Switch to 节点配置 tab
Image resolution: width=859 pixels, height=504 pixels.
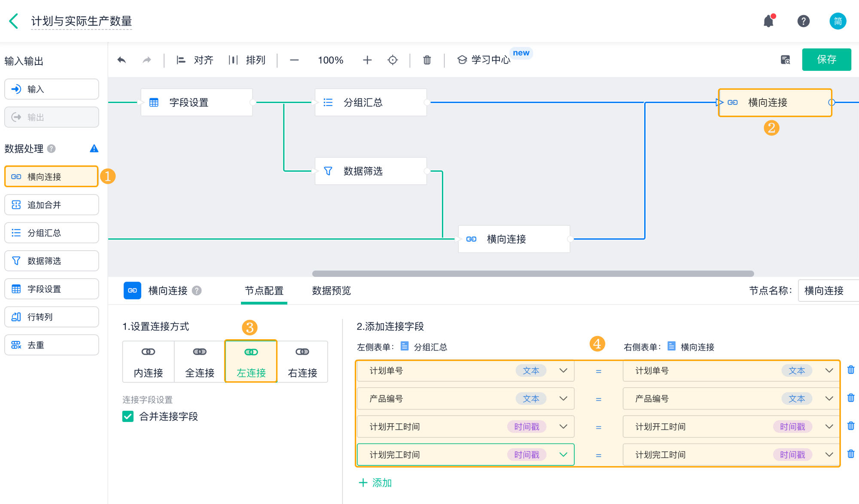264,291
